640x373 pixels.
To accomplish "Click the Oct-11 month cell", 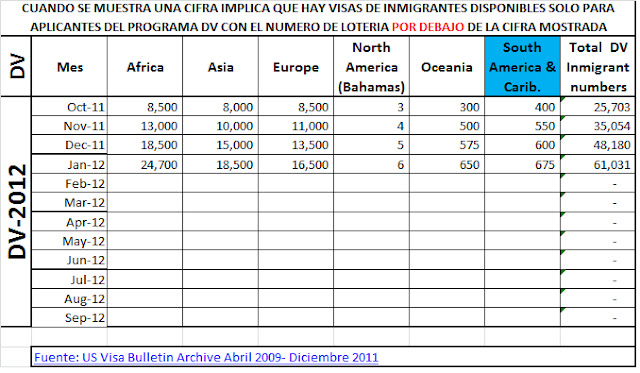I will pos(69,107).
